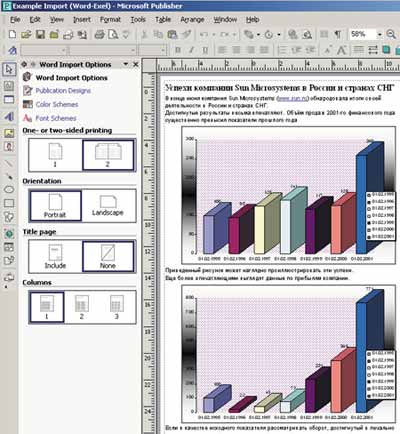Open the Styles and Formatting icon
Screen dimensions: 400x434
click(x=12, y=50)
